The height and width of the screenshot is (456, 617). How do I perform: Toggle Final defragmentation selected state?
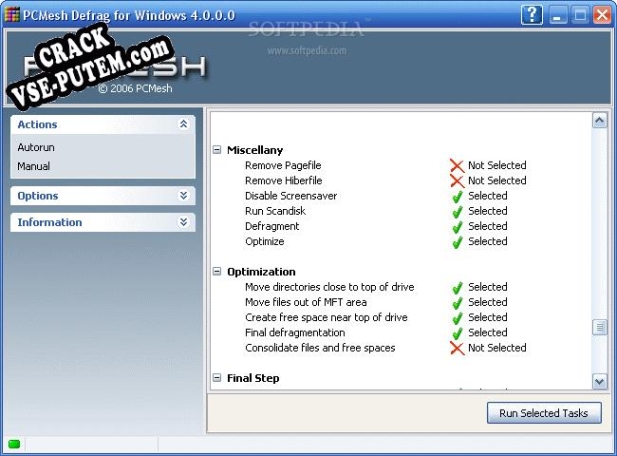[x=456, y=332]
